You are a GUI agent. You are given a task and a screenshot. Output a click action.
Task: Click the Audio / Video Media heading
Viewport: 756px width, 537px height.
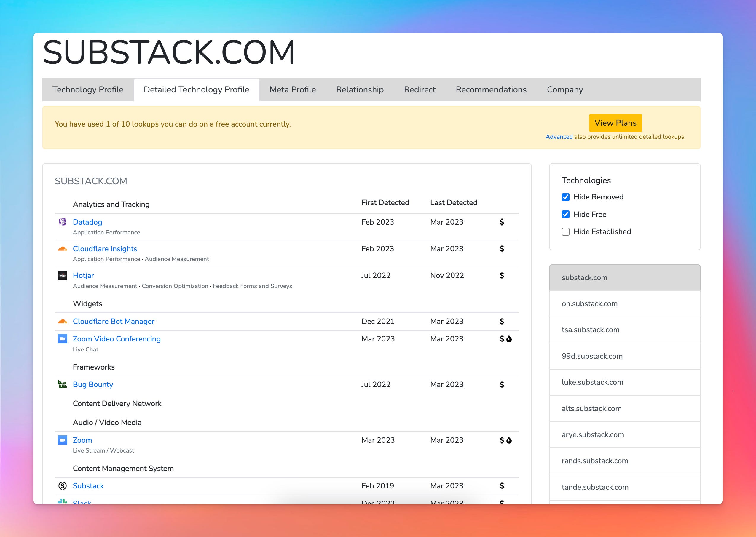pyautogui.click(x=107, y=423)
